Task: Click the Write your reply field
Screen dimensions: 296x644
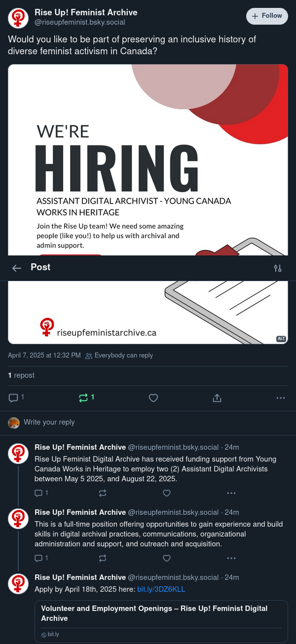Action: 148,422
